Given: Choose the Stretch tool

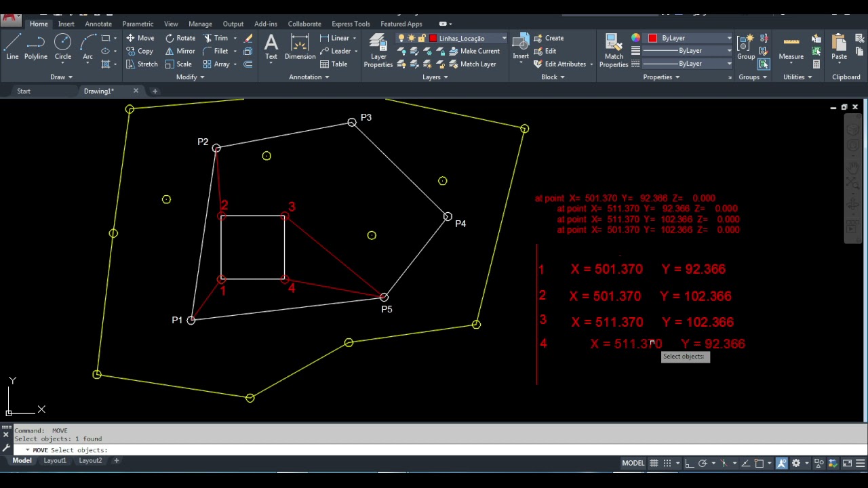Looking at the screenshot, I should pyautogui.click(x=142, y=64).
